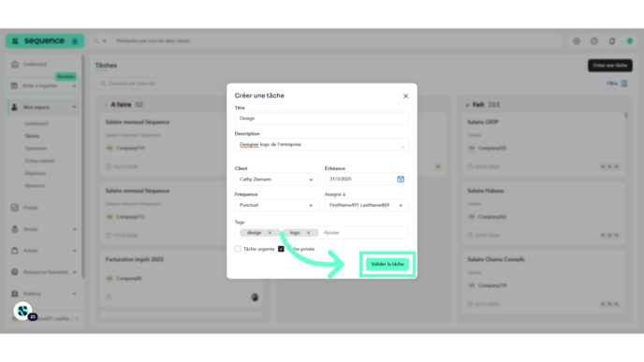Expand the Achats section chevron
644x362 pixels.
point(74,251)
